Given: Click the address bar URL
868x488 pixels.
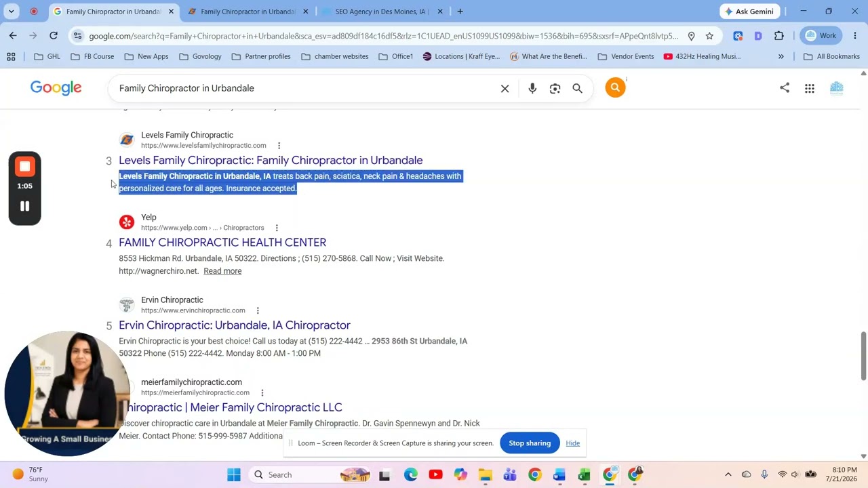Looking at the screenshot, I should [383, 36].
